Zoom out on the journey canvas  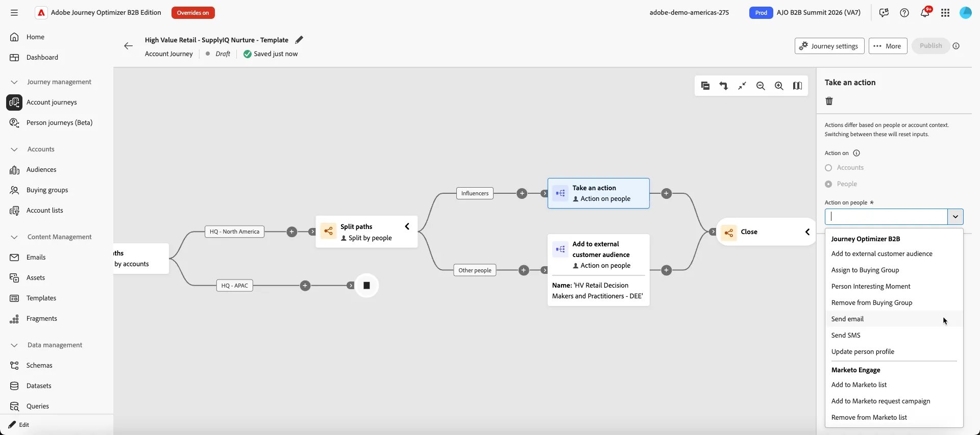[761, 86]
